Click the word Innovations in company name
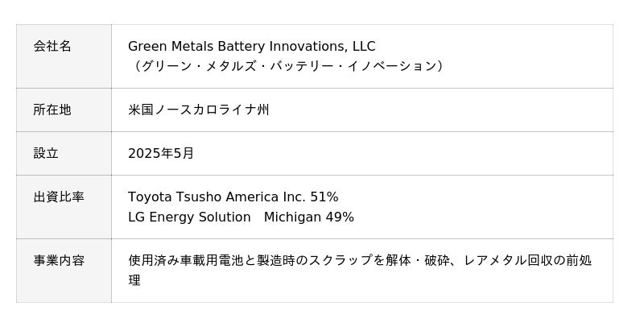 click(x=307, y=47)
